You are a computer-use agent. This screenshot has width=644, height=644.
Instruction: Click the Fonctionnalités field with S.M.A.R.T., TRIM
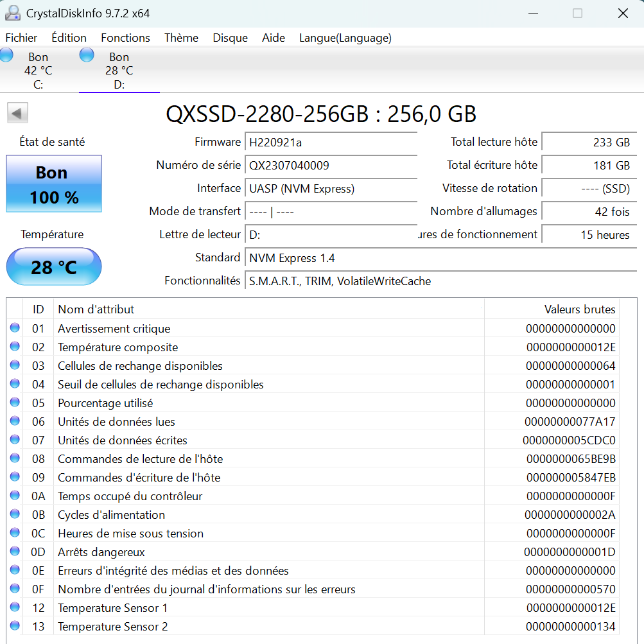(x=440, y=281)
